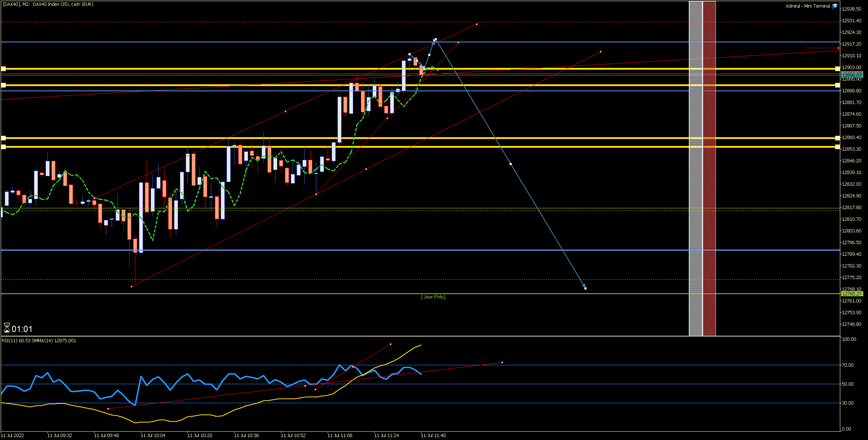Click the green 12765.27 price label
Image resolution: width=868 pixels, height=440 pixels.
(852, 294)
